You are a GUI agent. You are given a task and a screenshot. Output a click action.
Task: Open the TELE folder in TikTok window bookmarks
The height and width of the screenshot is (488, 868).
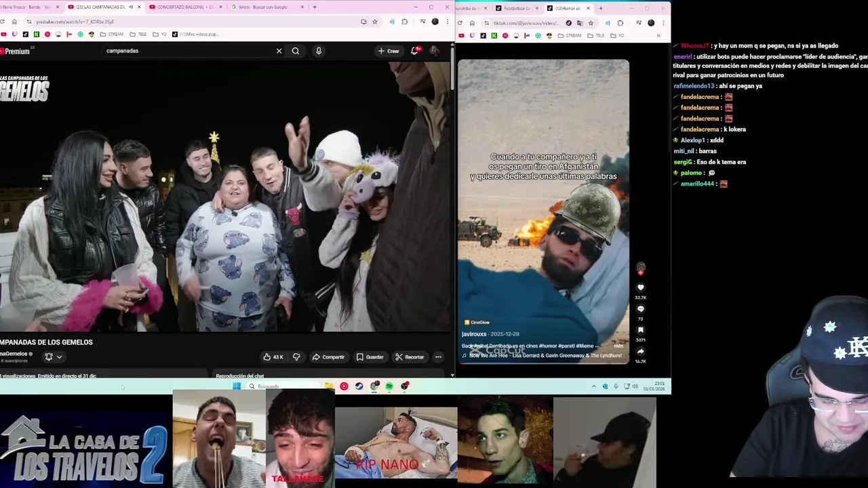click(597, 35)
